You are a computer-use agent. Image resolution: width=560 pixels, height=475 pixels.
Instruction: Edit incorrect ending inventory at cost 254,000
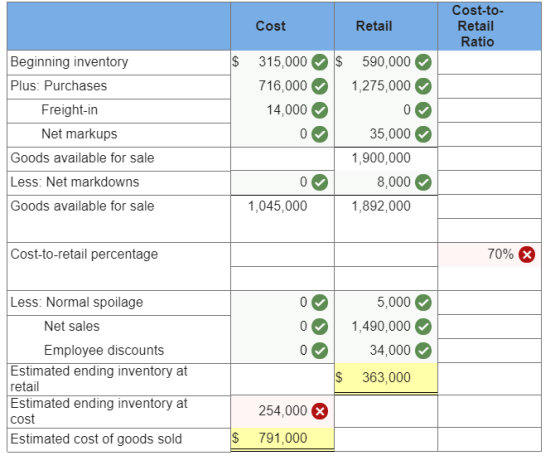coord(282,411)
